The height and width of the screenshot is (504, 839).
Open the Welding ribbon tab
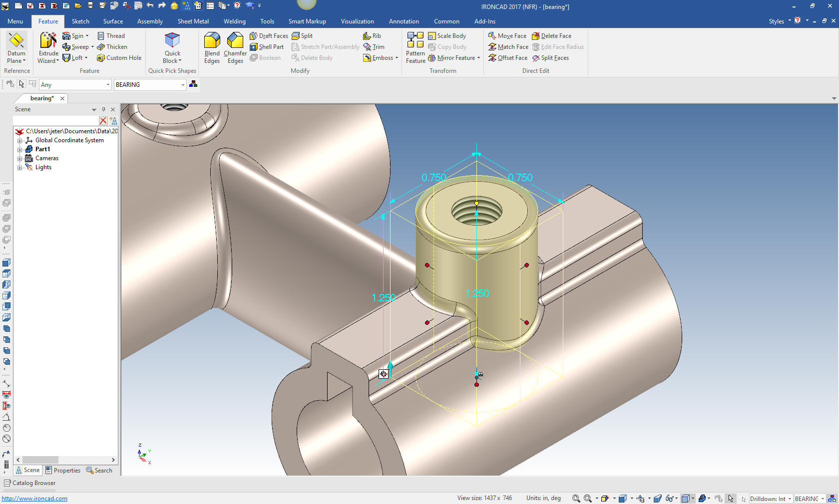pyautogui.click(x=234, y=21)
